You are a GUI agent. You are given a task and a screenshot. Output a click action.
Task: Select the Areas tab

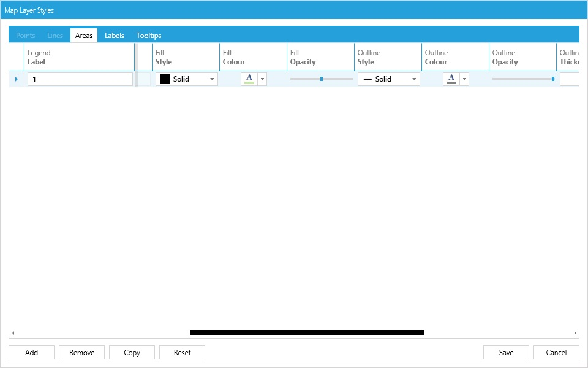coord(84,35)
